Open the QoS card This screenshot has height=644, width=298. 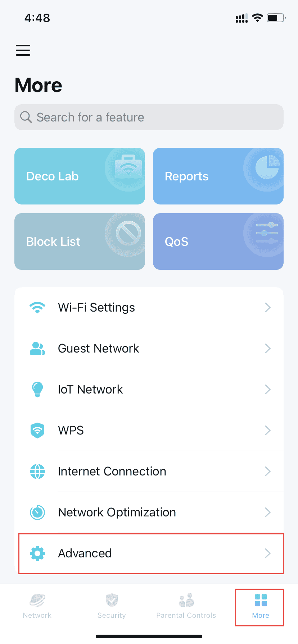pos(218,241)
